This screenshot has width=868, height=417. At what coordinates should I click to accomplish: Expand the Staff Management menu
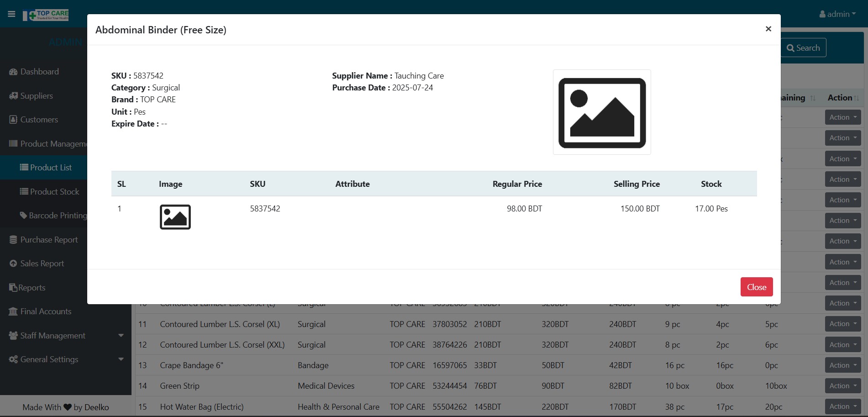[x=66, y=336]
